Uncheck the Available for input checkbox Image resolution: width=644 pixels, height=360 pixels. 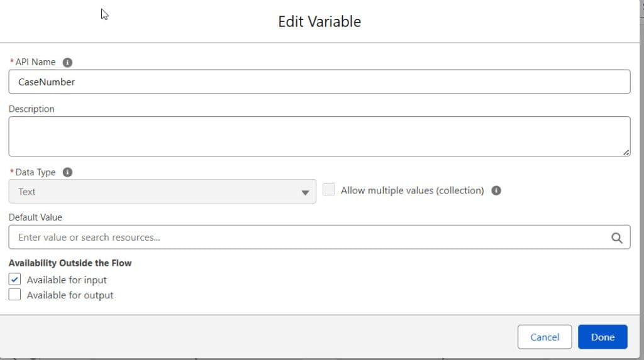(x=14, y=279)
